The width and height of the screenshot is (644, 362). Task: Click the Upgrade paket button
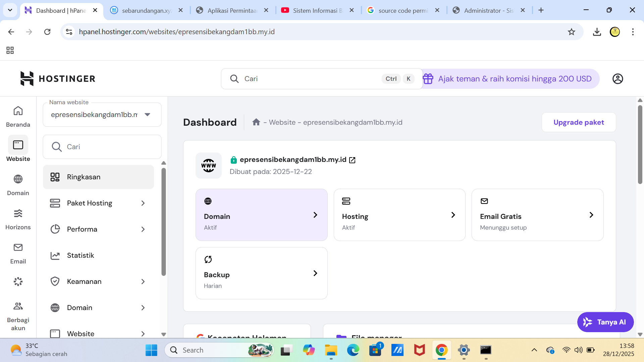[x=579, y=122]
